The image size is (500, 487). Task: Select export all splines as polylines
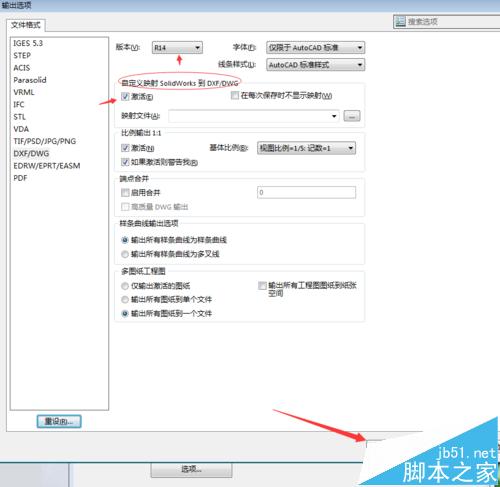point(125,254)
